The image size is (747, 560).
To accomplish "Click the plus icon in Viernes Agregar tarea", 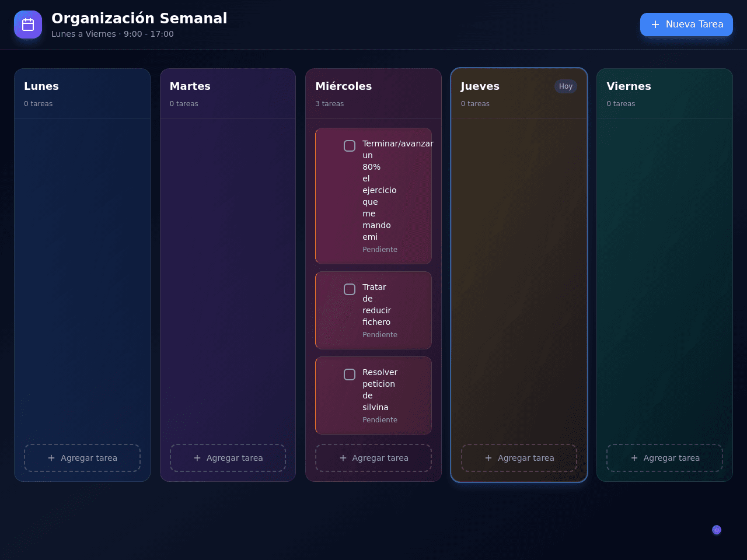I will point(634,458).
